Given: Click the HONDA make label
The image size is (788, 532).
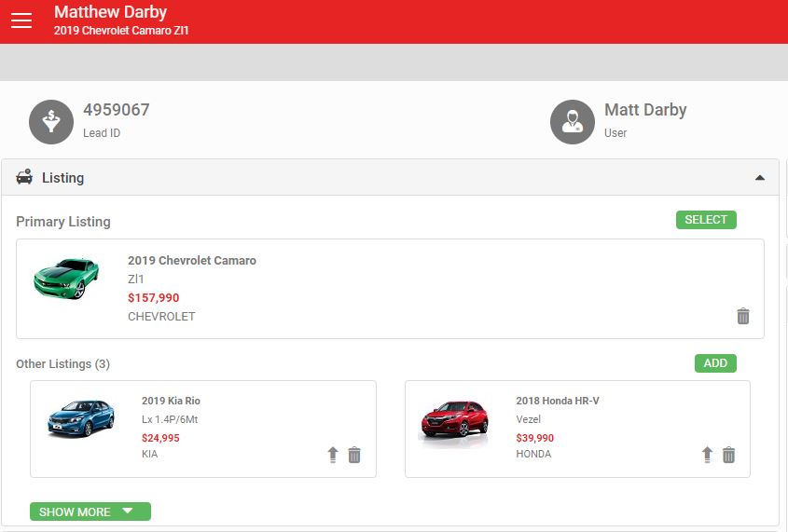Looking at the screenshot, I should (x=533, y=454).
